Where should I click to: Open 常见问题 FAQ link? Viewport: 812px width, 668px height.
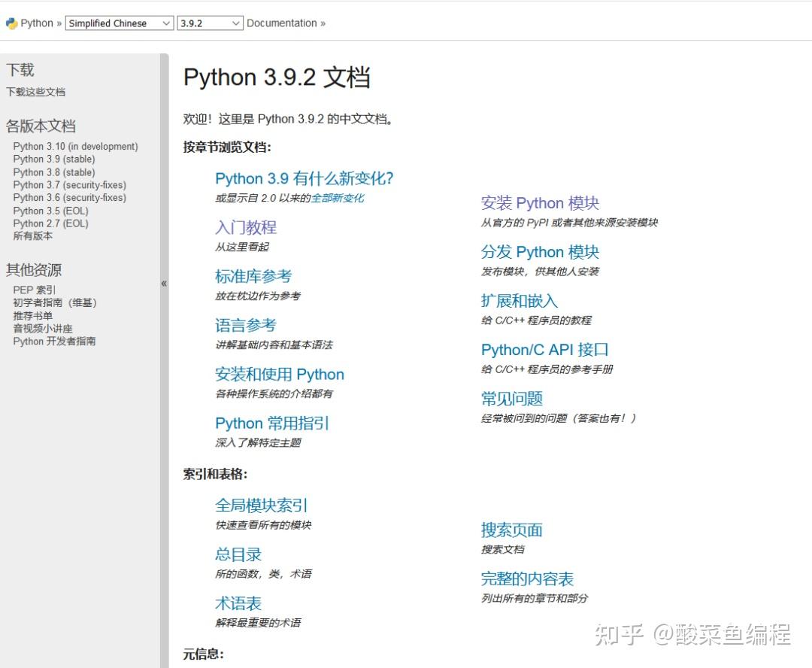[512, 399]
